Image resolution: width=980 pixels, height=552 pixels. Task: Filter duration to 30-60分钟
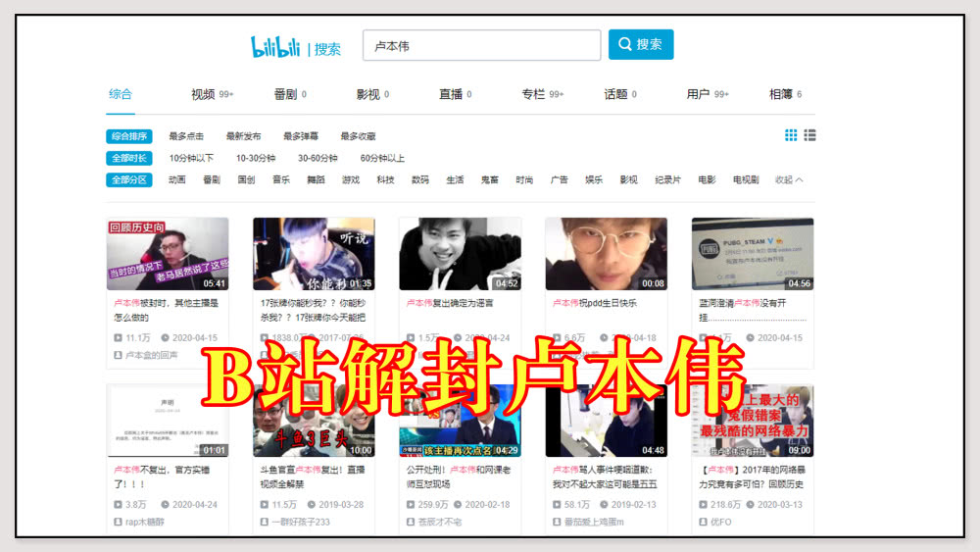click(x=318, y=158)
